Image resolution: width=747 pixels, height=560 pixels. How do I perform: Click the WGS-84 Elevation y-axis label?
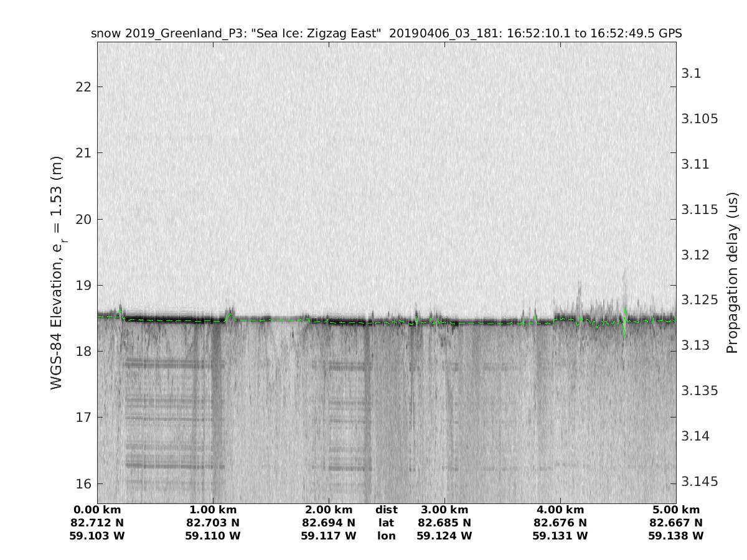57,273
